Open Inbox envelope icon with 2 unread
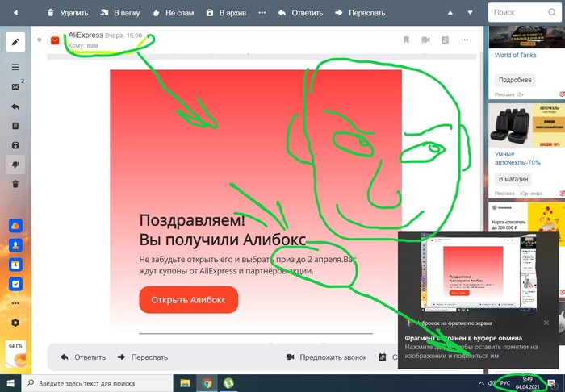The height and width of the screenshot is (392, 565). 15,87
